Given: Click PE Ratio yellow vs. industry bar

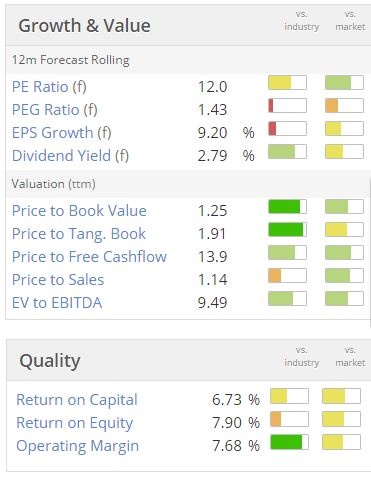Looking at the screenshot, I should (287, 83).
